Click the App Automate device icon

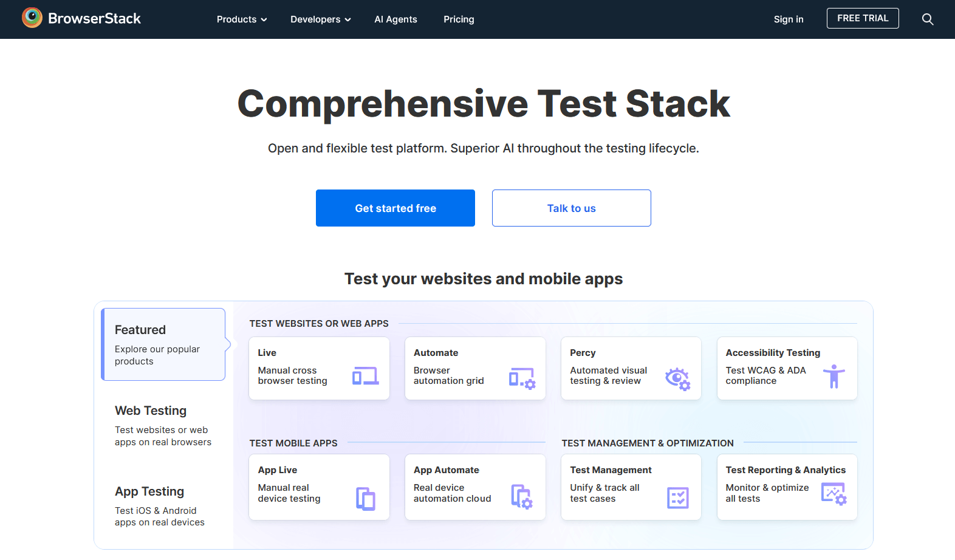point(522,496)
